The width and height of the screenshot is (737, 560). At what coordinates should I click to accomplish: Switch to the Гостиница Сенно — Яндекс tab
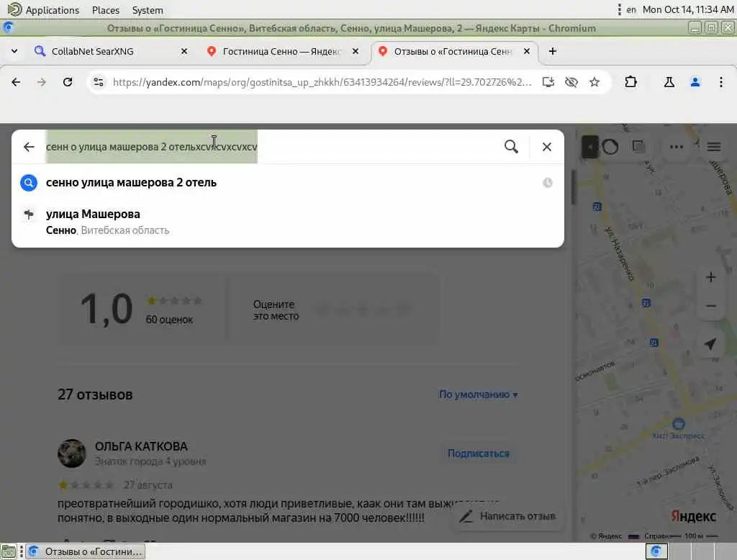click(282, 51)
